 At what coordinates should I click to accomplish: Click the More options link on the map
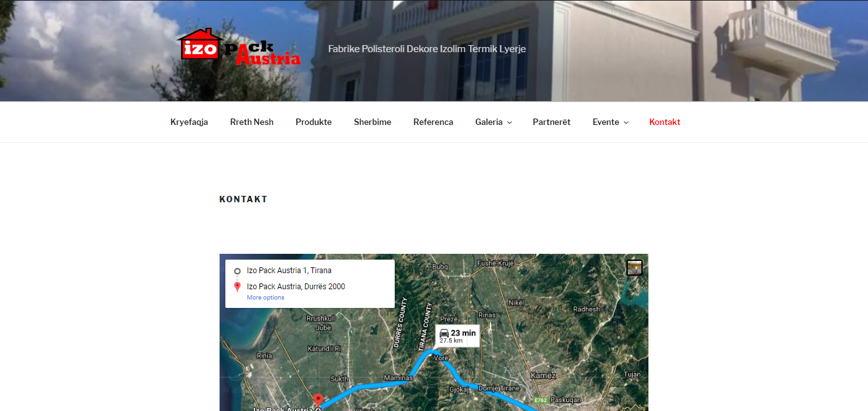coord(265,298)
